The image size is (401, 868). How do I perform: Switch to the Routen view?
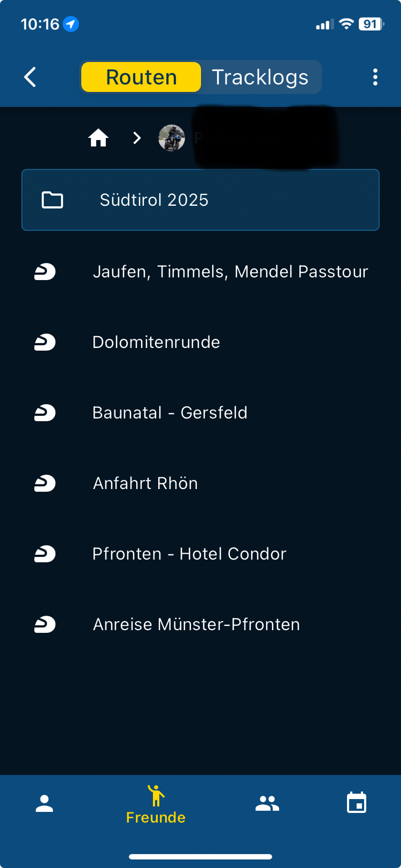141,77
